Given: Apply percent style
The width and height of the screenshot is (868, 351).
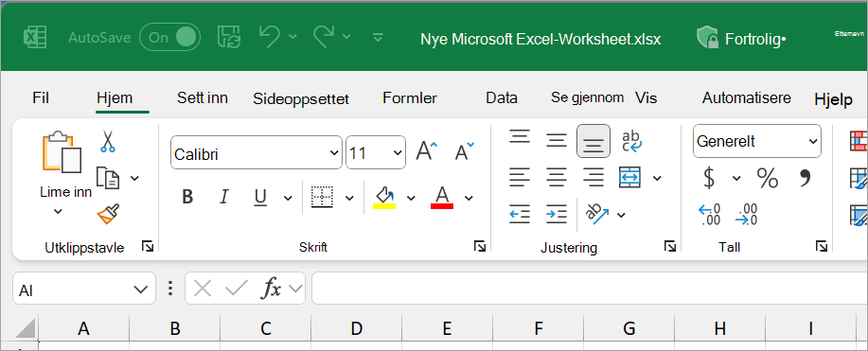Looking at the screenshot, I should pos(768,178).
